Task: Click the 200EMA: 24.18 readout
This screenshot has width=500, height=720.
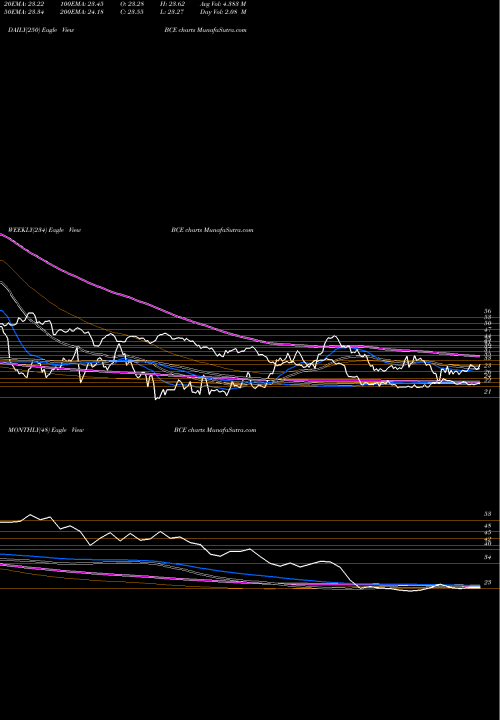Action: [81, 12]
